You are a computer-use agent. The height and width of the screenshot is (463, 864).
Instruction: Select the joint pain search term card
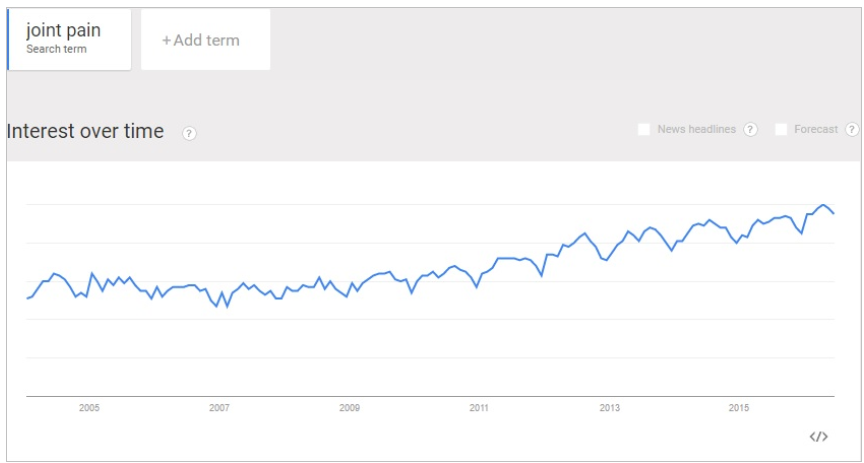click(x=70, y=40)
